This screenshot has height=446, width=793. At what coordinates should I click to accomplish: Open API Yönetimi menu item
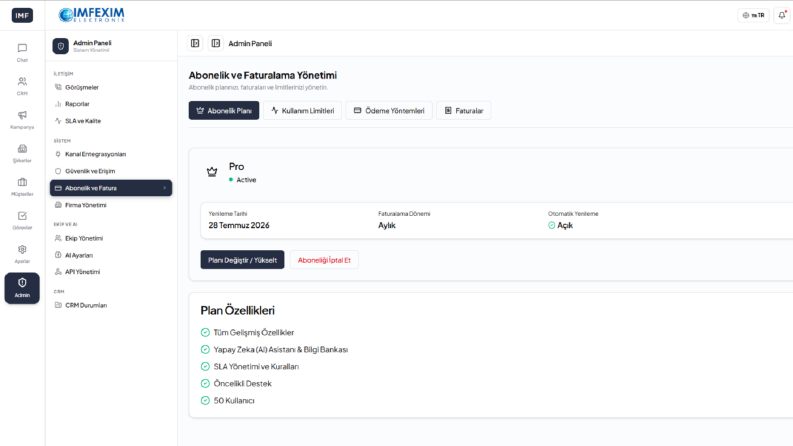(82, 272)
